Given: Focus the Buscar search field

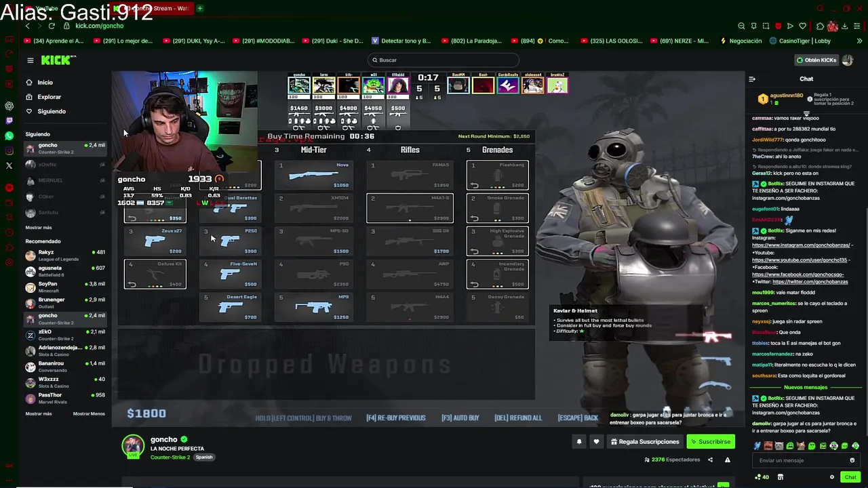Looking at the screenshot, I should 443,60.
